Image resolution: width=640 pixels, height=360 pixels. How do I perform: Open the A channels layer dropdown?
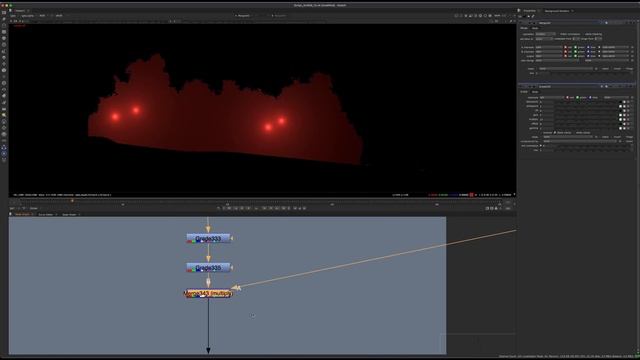(549, 47)
